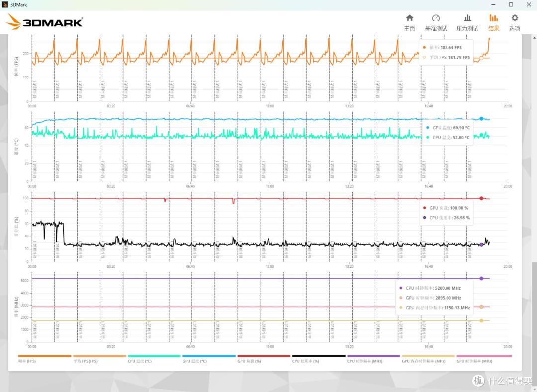
Task: Click the yellow GPU memory clock marker
Action: coord(481,321)
